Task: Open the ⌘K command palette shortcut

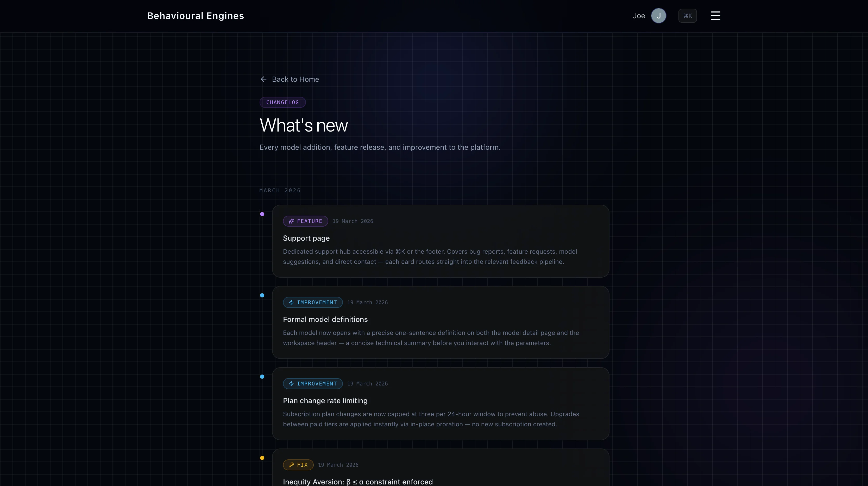Action: click(x=687, y=16)
